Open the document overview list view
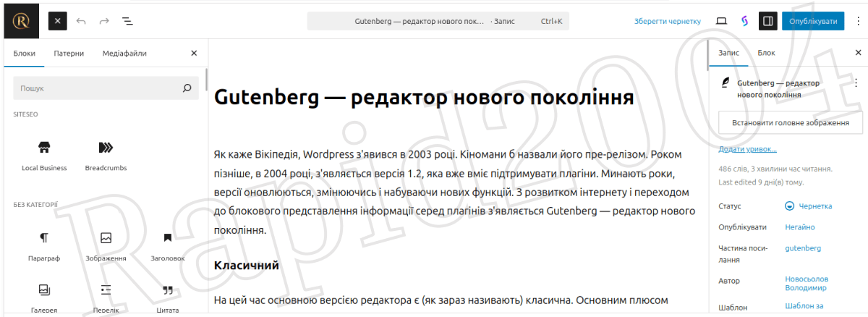 coord(127,21)
